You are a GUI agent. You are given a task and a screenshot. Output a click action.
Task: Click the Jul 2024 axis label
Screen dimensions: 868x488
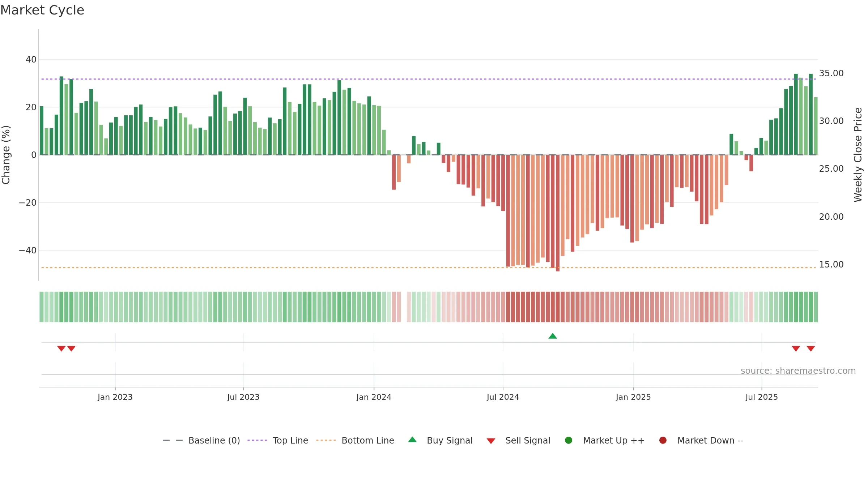[503, 397]
